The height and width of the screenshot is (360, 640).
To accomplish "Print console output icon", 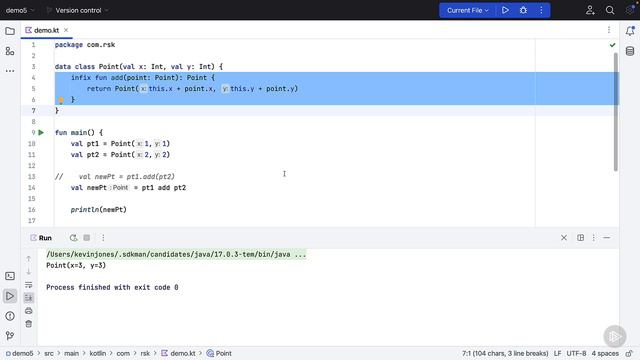I will 29,311.
